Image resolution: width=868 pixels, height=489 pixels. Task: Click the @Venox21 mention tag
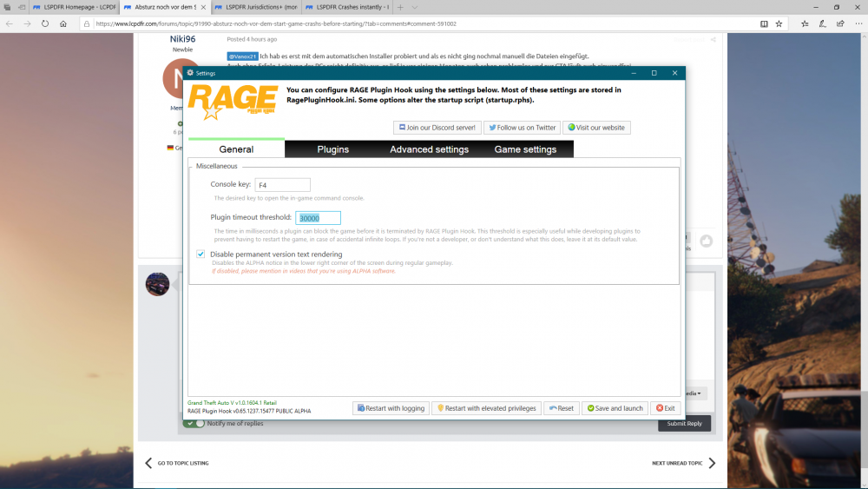tap(242, 56)
